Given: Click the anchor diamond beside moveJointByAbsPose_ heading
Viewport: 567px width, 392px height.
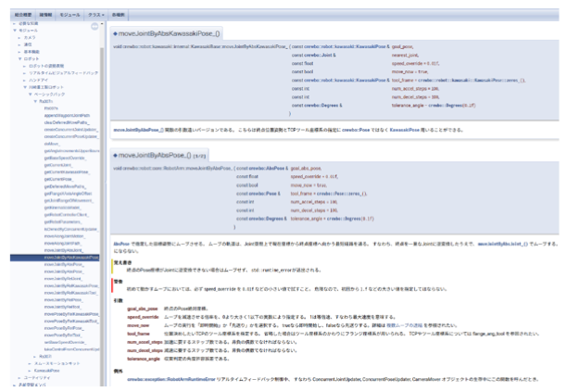Looking at the screenshot, I should point(113,154).
